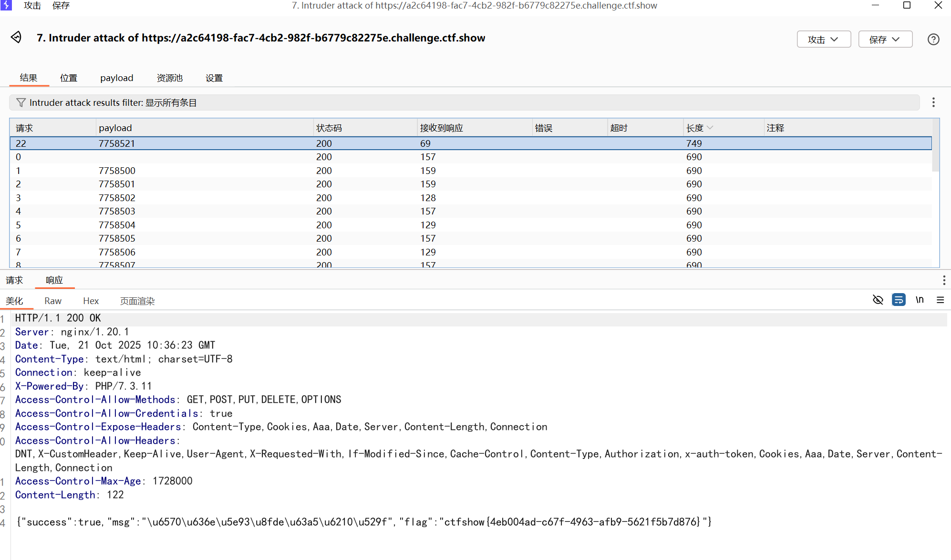The height and width of the screenshot is (560, 951).
Task: Open the help question mark icon
Action: click(933, 40)
